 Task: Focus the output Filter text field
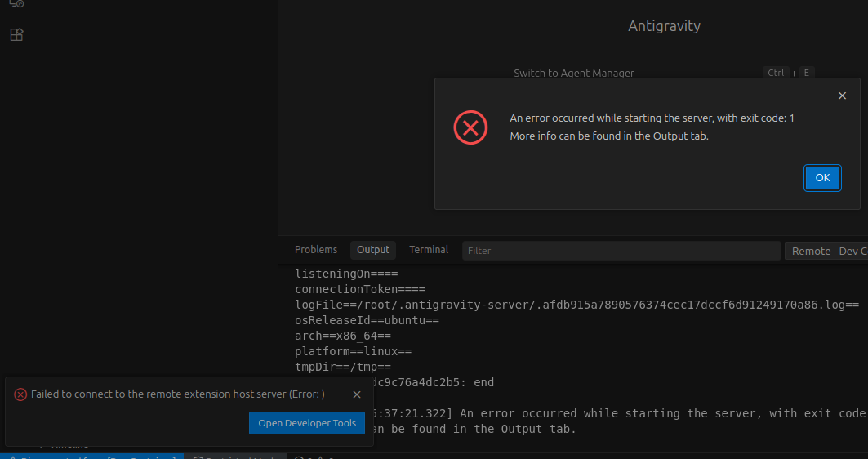621,251
